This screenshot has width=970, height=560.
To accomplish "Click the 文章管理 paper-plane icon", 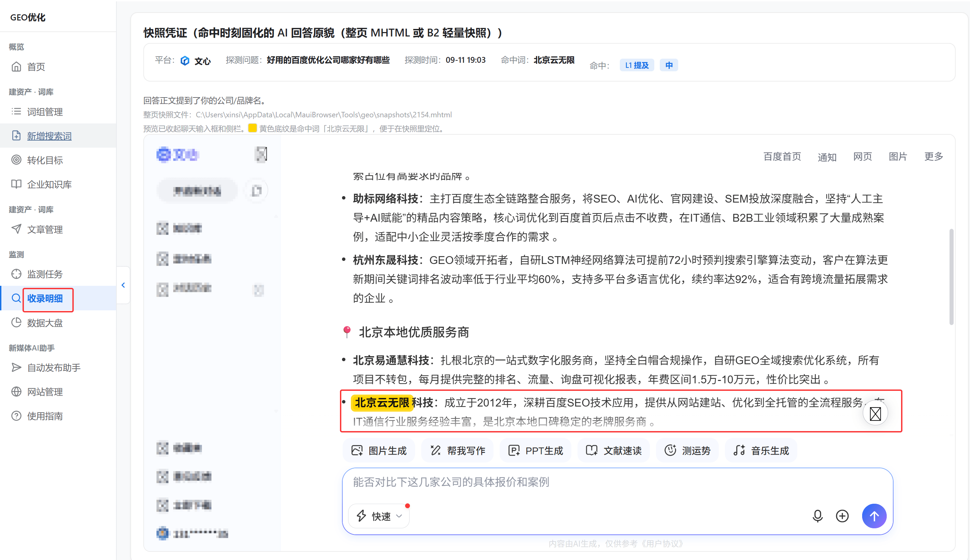I will coord(16,229).
